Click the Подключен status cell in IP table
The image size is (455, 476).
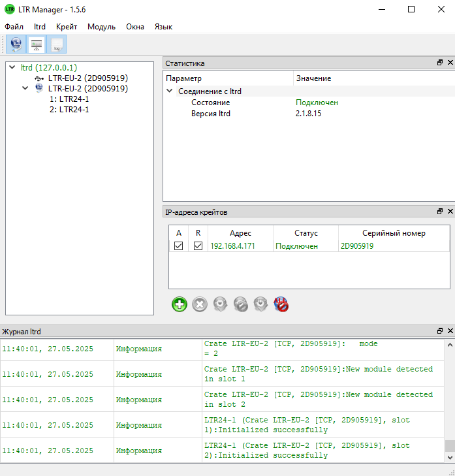[x=306, y=246]
